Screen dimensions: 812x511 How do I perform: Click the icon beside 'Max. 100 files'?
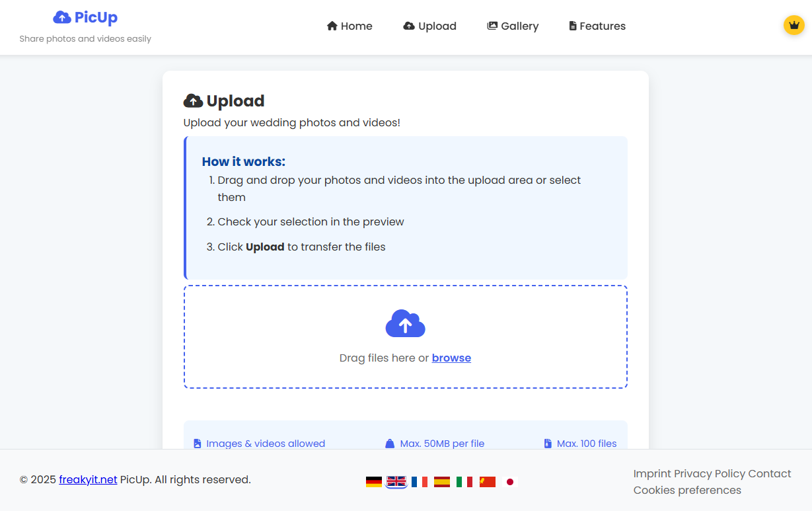(546, 443)
